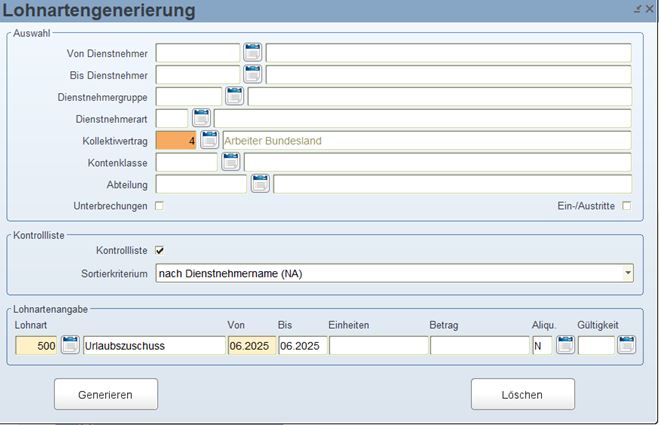Select the Von period field 06.2025
Screen dimensions: 659x425
point(251,345)
